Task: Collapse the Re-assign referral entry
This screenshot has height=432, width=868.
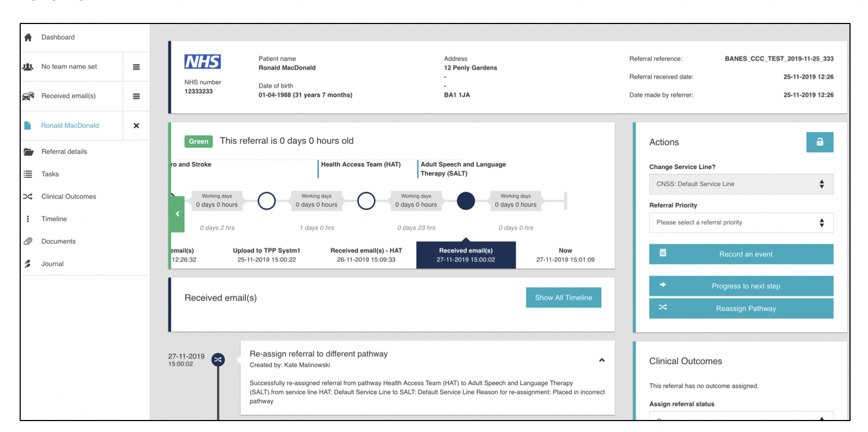Action: point(602,360)
